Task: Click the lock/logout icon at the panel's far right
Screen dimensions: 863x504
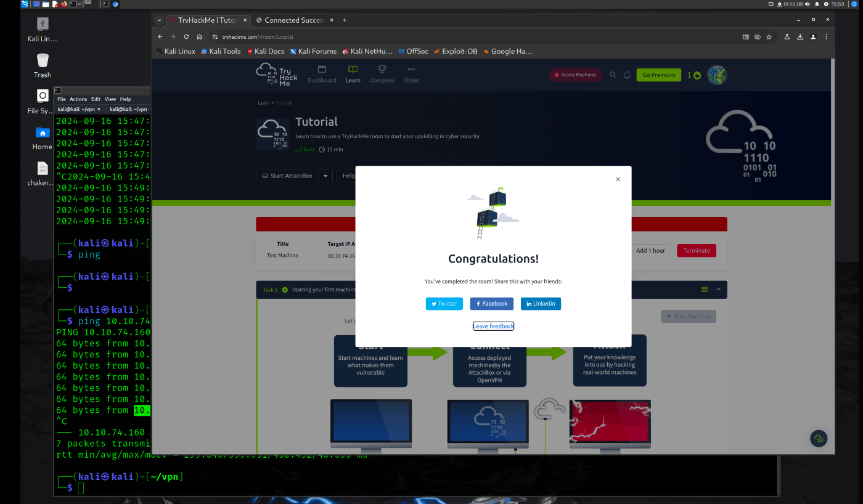Action: point(854,4)
